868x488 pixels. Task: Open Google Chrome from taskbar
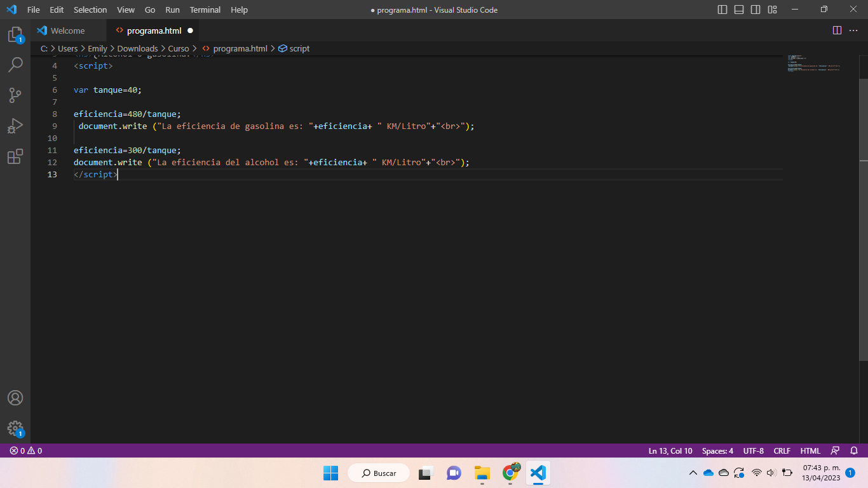point(510,473)
